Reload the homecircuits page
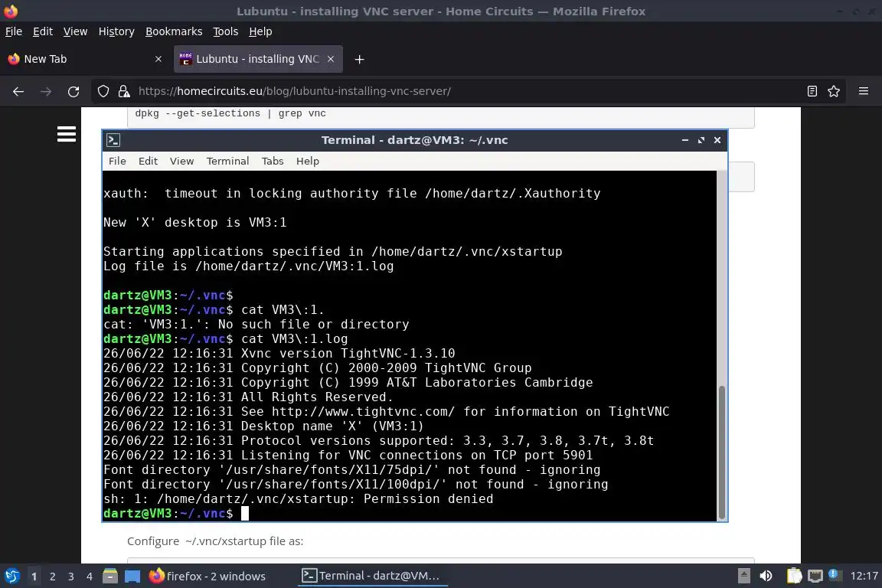 pos(73,91)
